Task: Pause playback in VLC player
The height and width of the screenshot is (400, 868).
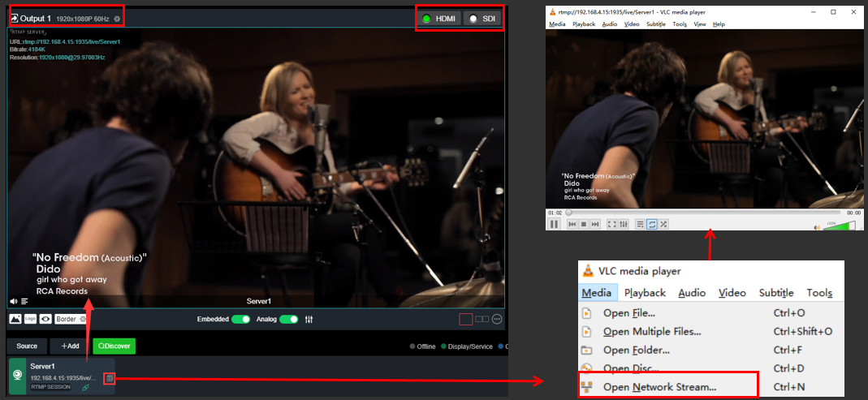Action: [x=554, y=224]
